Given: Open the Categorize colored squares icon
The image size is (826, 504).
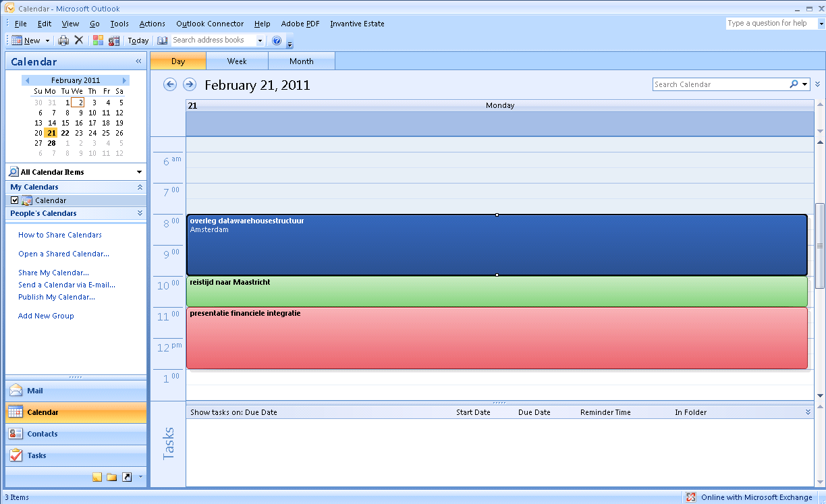Looking at the screenshot, I should [x=99, y=40].
